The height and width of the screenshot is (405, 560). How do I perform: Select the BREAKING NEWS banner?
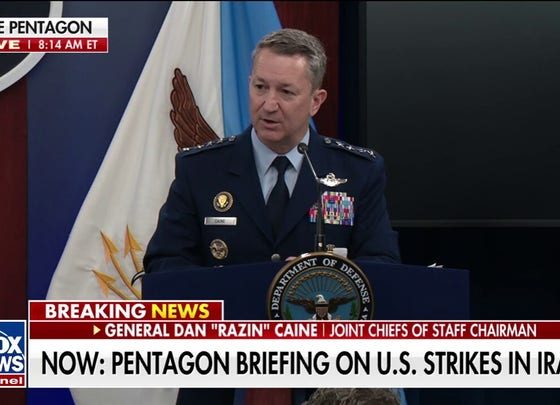[126, 311]
